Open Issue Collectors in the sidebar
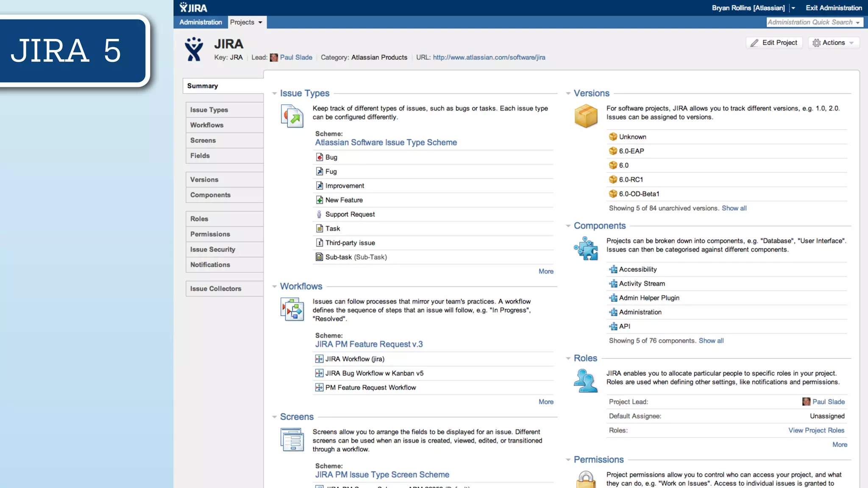The image size is (868, 488). point(225,289)
